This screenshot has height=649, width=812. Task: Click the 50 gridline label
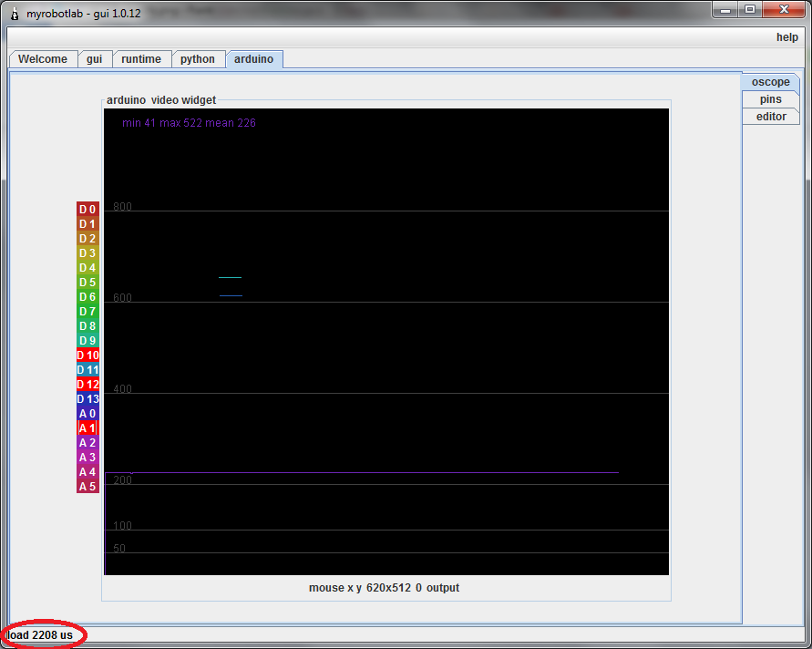[x=119, y=549]
